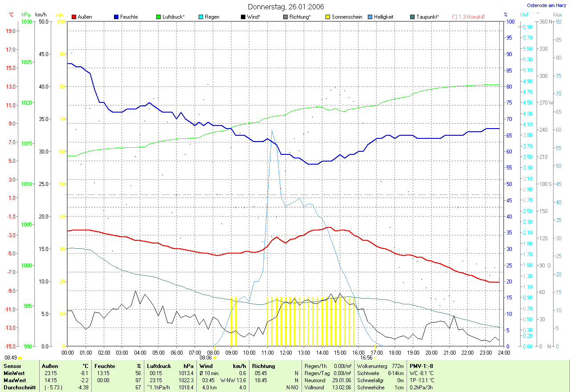The height and width of the screenshot is (392, 570).
Task: Click the green Luftdruck legend square
Action: [159, 17]
